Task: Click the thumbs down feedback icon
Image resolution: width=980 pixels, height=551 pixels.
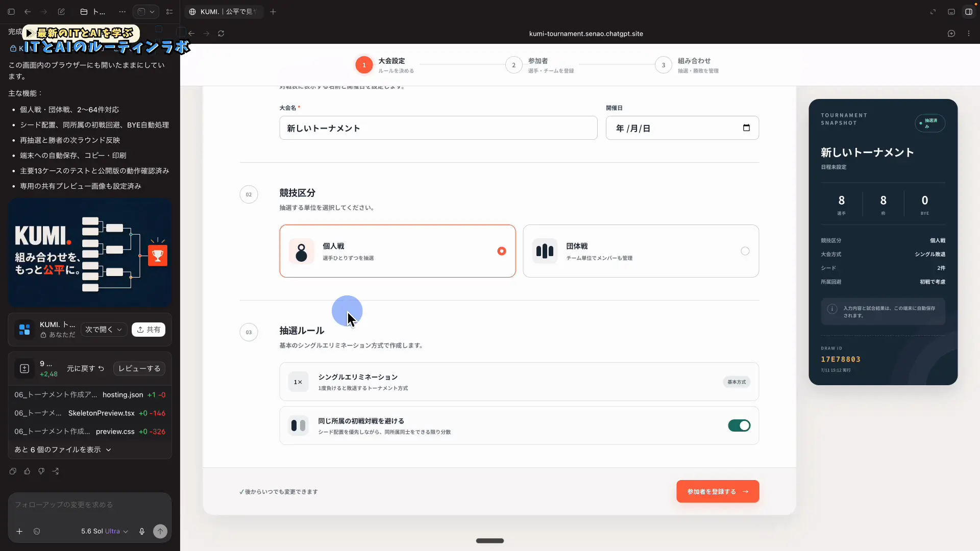Action: click(41, 471)
